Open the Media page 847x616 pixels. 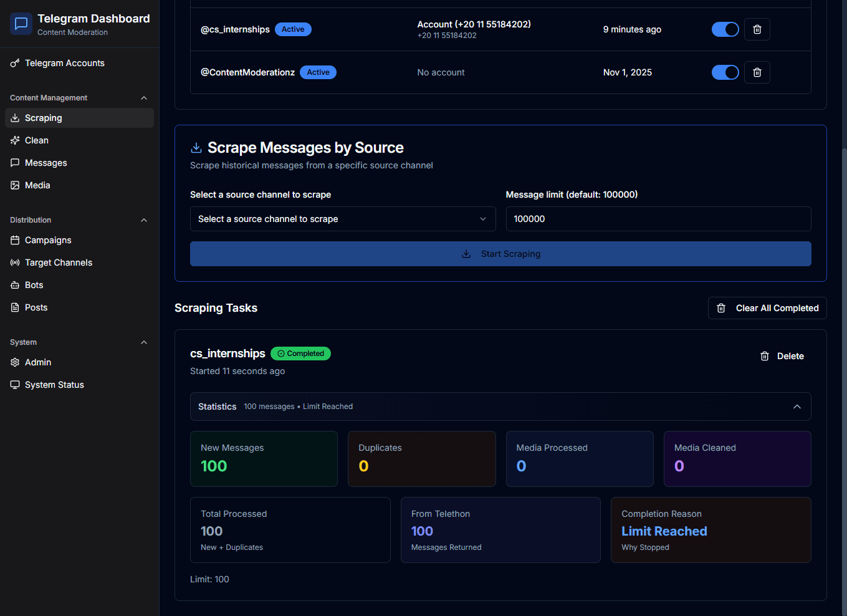pyautogui.click(x=79, y=185)
